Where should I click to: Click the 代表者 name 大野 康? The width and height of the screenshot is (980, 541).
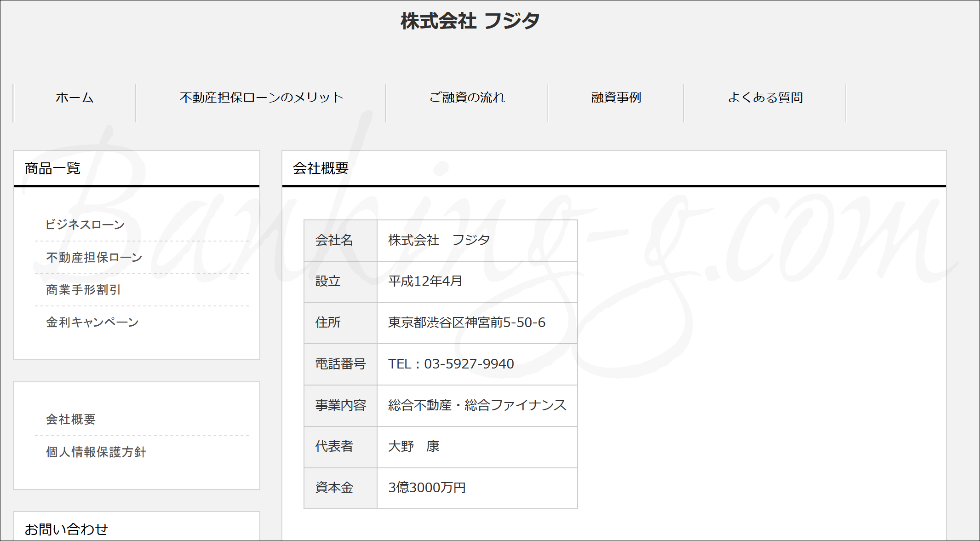[413, 446]
